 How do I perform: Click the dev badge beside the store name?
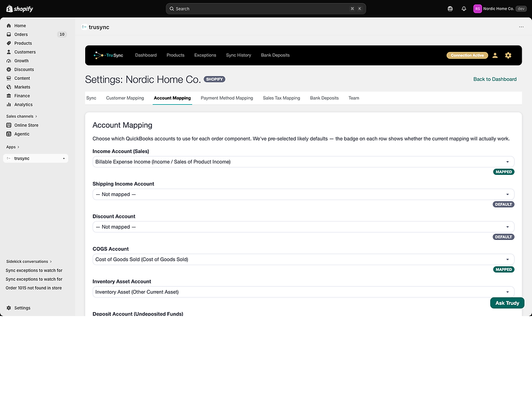tap(521, 9)
